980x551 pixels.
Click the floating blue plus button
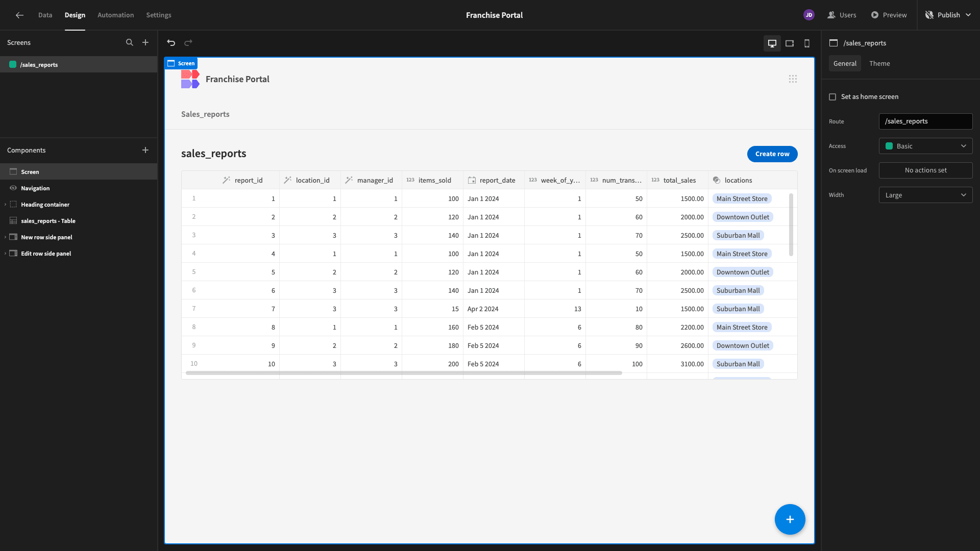click(790, 519)
